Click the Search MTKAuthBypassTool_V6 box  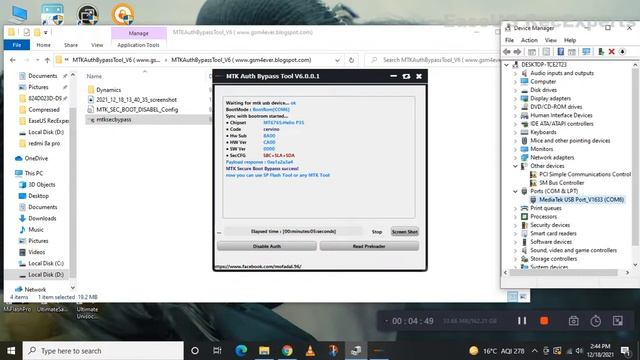click(435, 60)
